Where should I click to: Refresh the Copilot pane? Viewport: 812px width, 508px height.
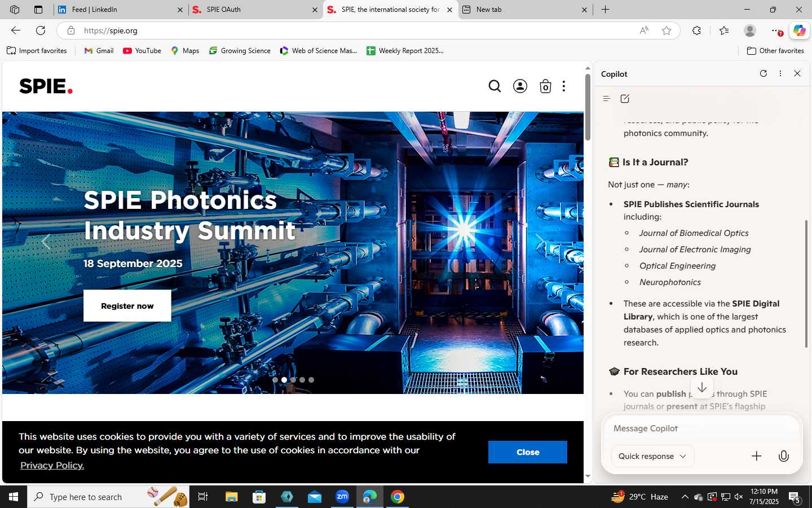click(764, 73)
